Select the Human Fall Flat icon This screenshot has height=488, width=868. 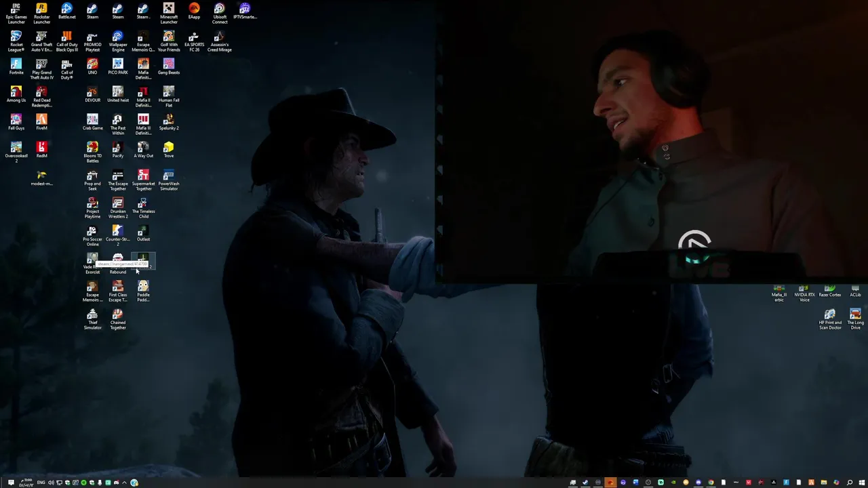169,97
